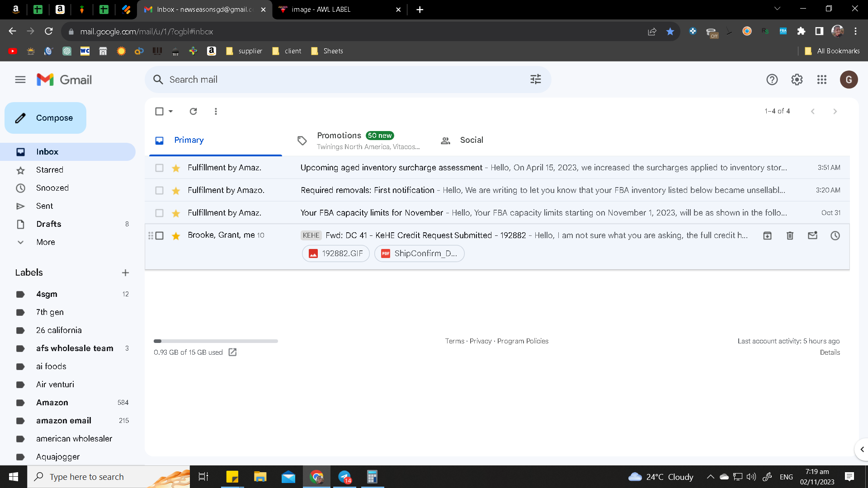
Task: Open the 192882.GIF attachment
Action: coord(336,253)
